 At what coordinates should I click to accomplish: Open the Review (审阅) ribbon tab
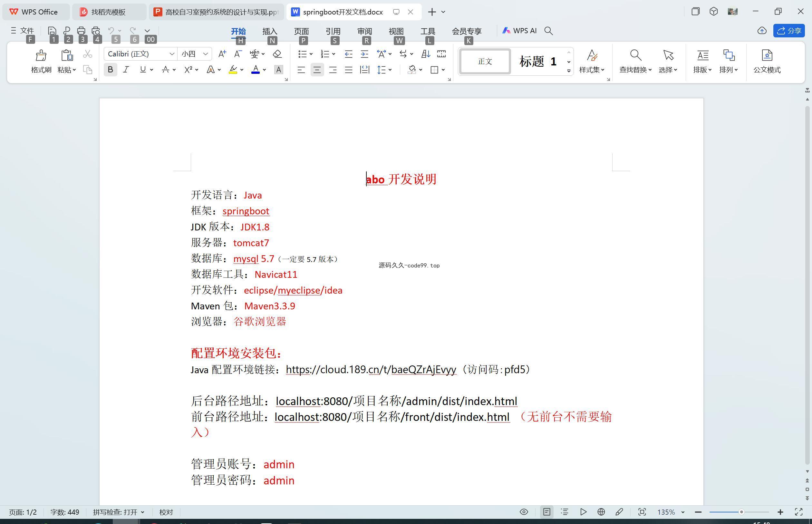tap(365, 31)
